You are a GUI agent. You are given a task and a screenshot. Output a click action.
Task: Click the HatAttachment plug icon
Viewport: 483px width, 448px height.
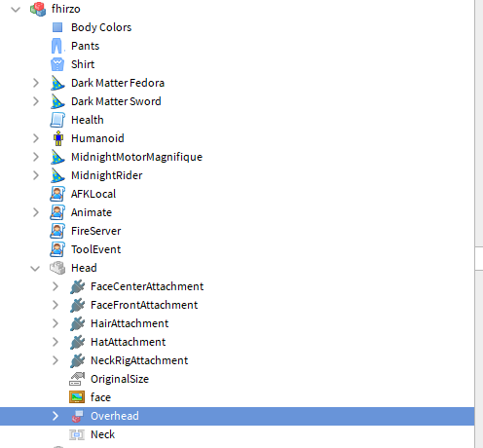click(x=77, y=342)
